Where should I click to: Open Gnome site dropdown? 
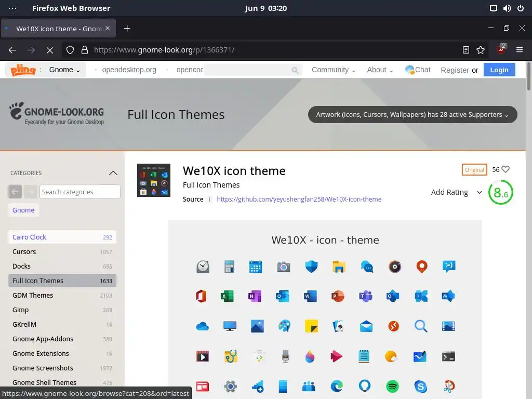[64, 70]
